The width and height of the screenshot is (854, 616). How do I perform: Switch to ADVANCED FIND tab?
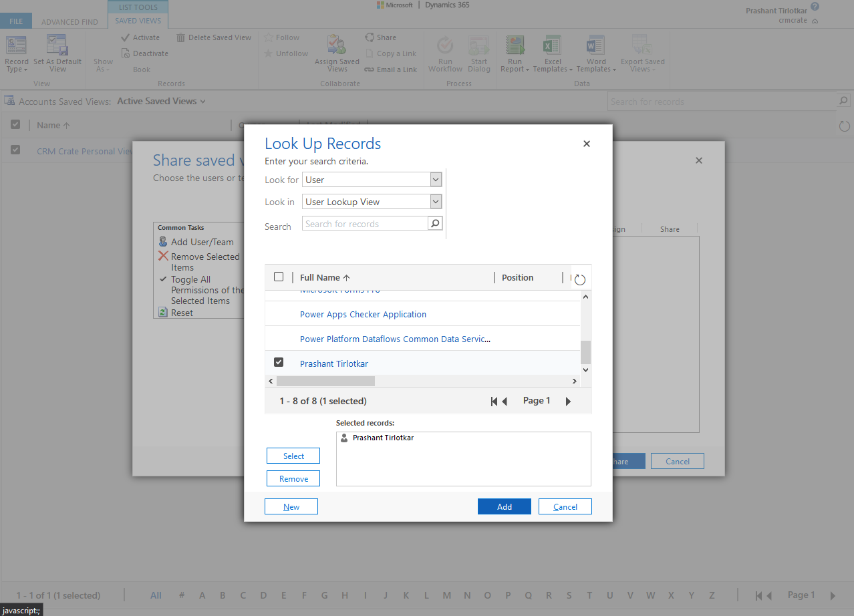69,22
